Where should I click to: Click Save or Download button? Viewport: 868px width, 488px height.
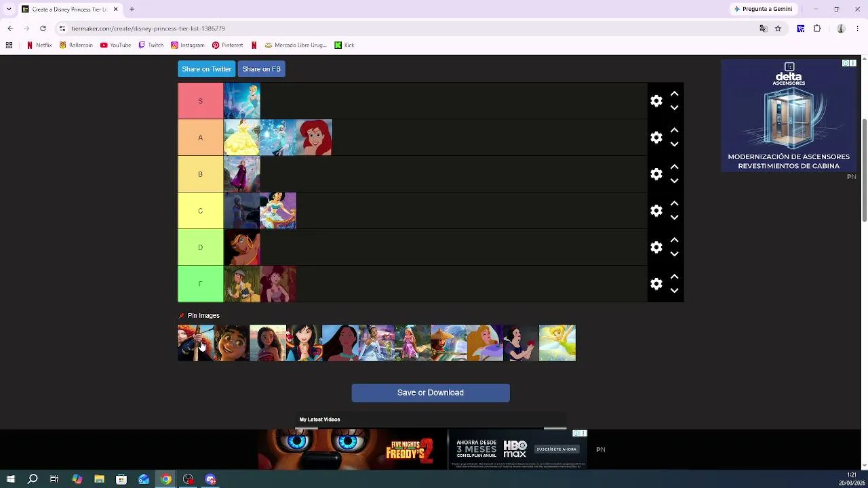click(x=431, y=393)
